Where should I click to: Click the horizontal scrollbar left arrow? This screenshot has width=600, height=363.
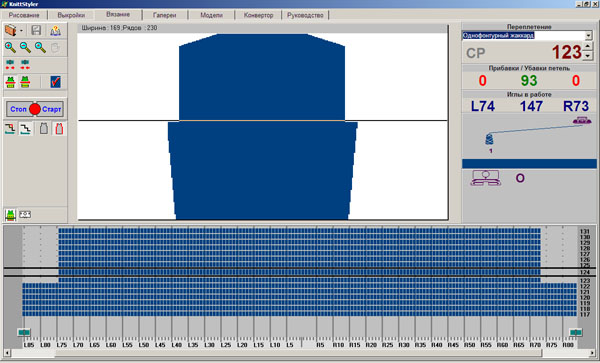[x=7, y=353]
